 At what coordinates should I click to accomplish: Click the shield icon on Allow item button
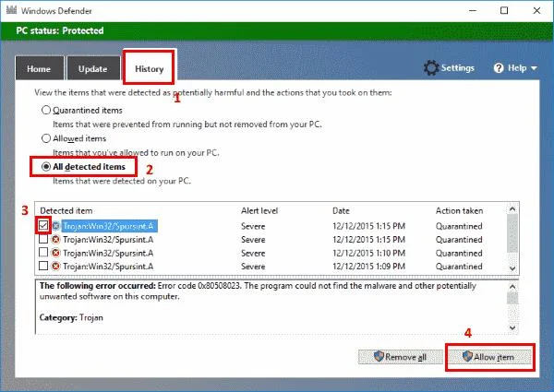point(467,356)
